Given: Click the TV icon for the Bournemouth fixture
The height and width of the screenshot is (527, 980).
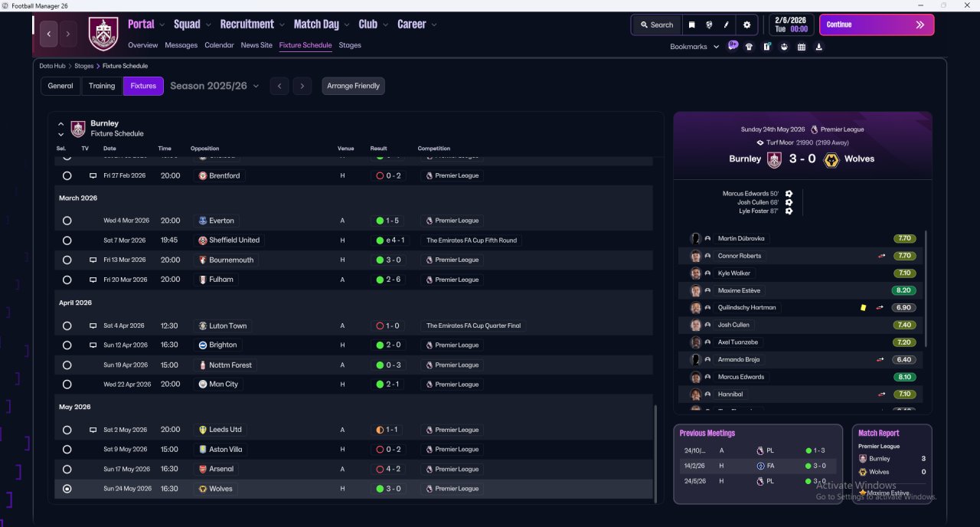Looking at the screenshot, I should pos(93,260).
